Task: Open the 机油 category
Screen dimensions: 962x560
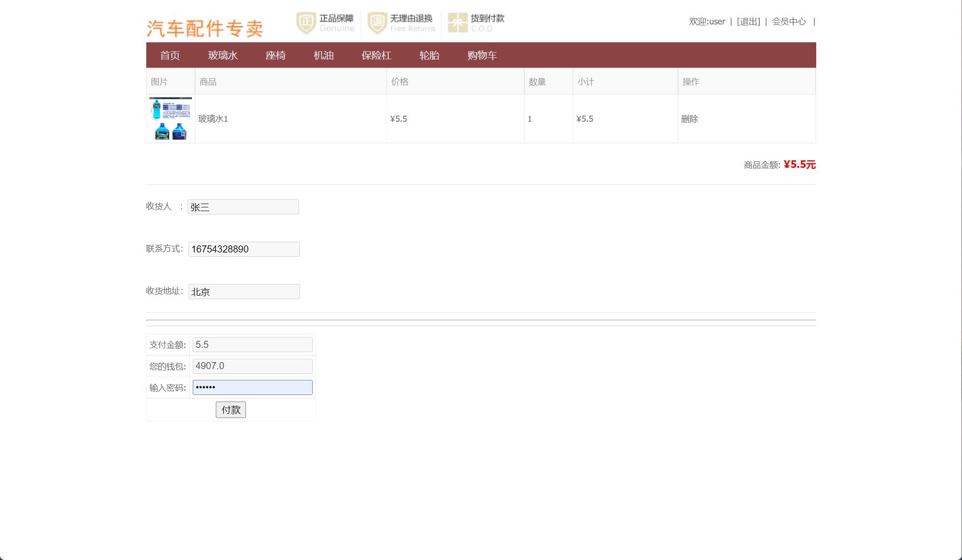Action: [x=323, y=55]
